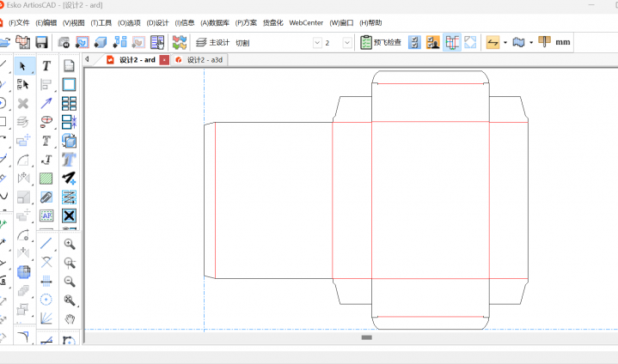Viewport: 618px width, 364px height.
Task: Select the green Hatch fill tool
Action: click(x=46, y=179)
